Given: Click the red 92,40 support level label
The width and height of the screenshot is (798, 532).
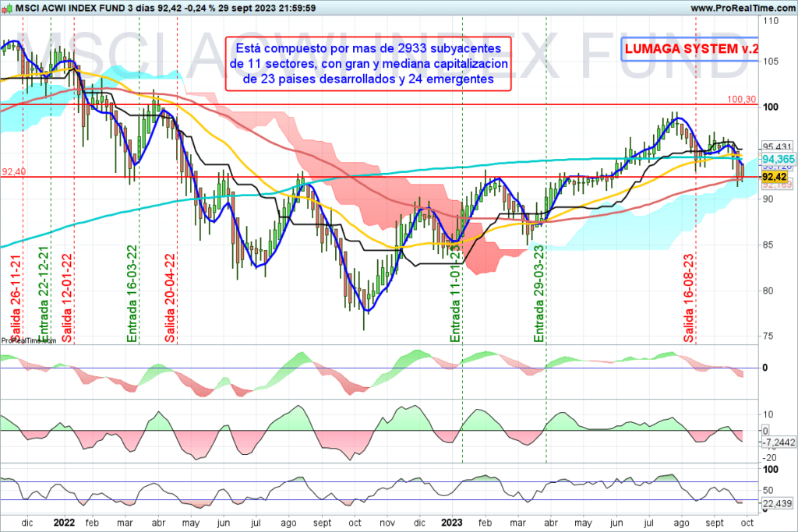Looking at the screenshot, I should click(x=14, y=172).
